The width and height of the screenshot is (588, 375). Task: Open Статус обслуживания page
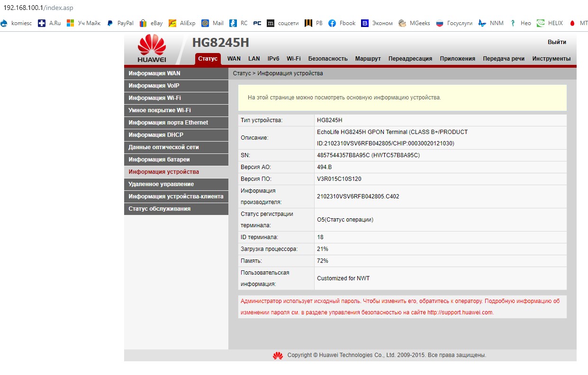coord(176,209)
